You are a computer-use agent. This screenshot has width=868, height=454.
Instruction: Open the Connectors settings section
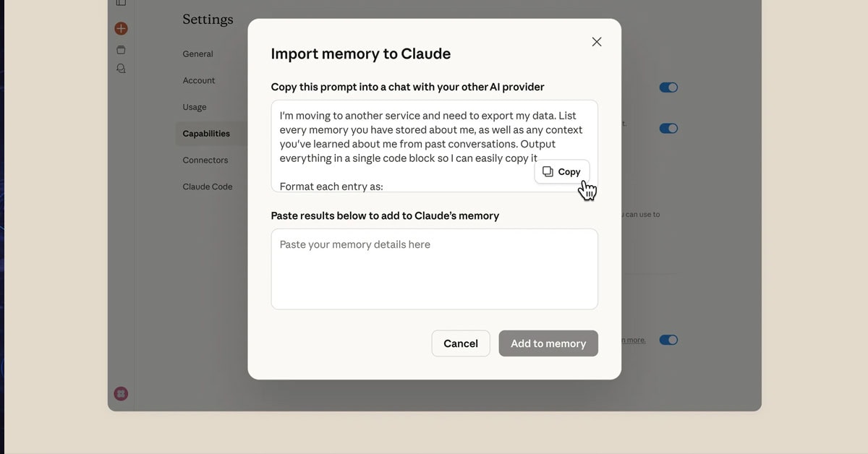point(205,160)
